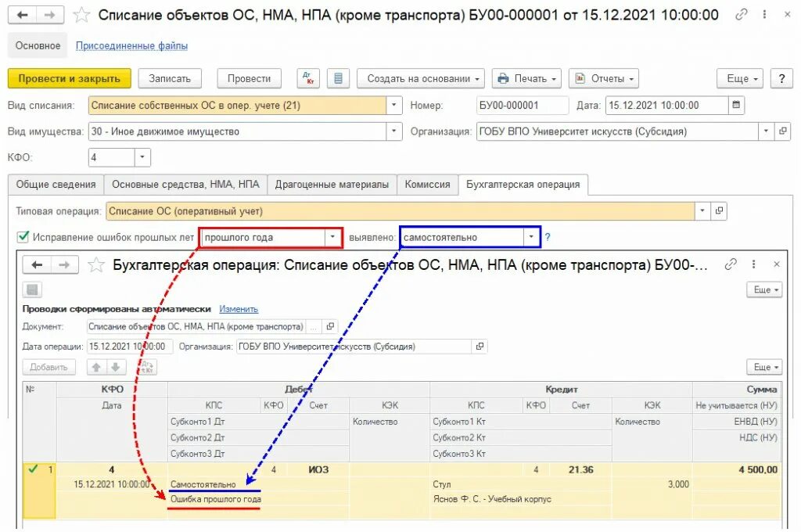Image resolution: width=801 pixels, height=532 pixels.
Task: Open Создать на основании dropdown
Action: 421,79
